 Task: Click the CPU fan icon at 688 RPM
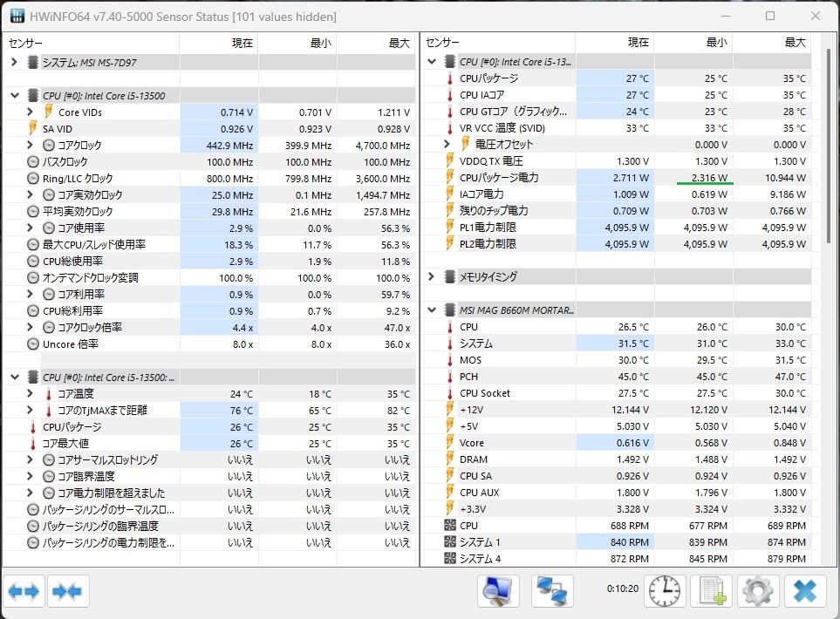pos(450,526)
